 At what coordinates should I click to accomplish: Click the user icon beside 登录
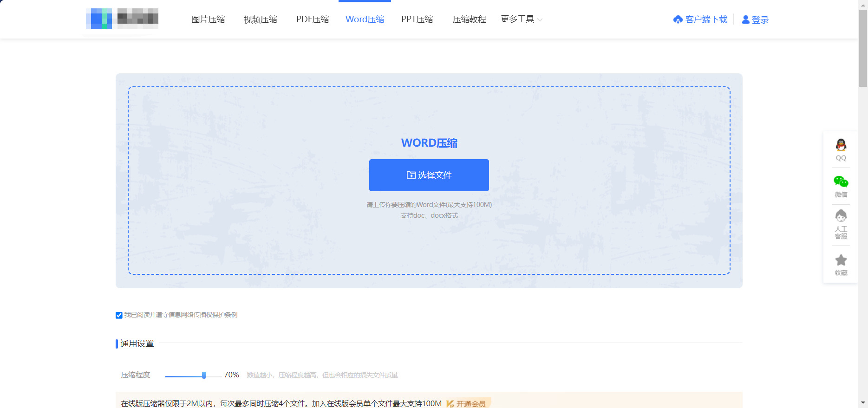745,19
